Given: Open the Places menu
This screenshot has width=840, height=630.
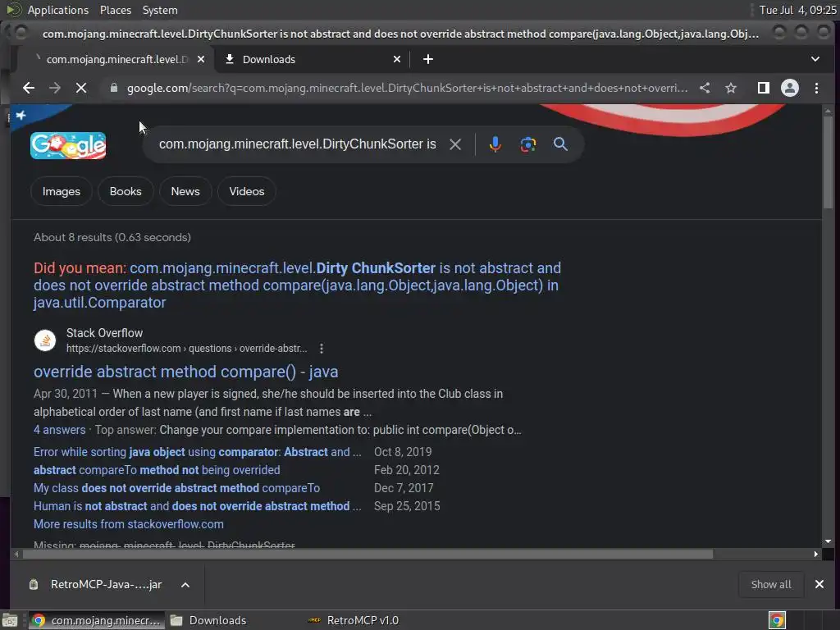Looking at the screenshot, I should point(115,10).
